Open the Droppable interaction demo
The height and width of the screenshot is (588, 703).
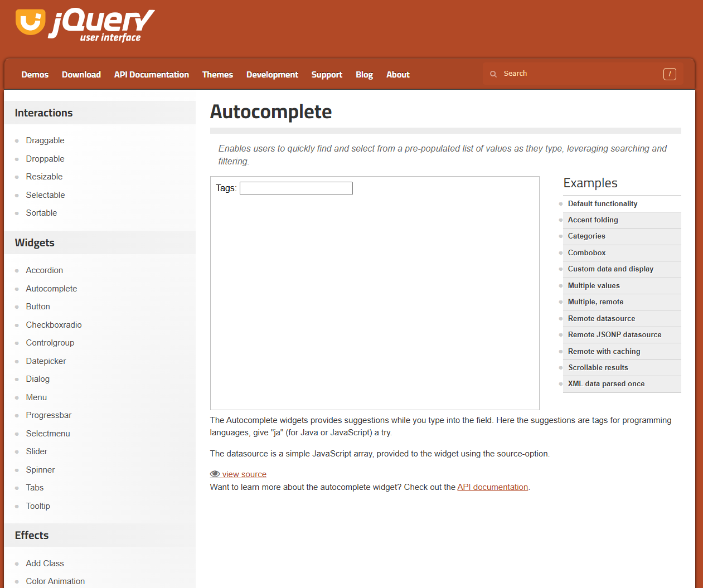(45, 159)
